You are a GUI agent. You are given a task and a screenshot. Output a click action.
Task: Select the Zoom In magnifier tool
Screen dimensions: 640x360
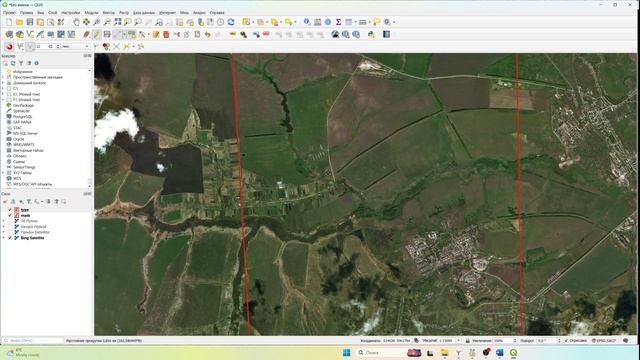tap(97, 22)
